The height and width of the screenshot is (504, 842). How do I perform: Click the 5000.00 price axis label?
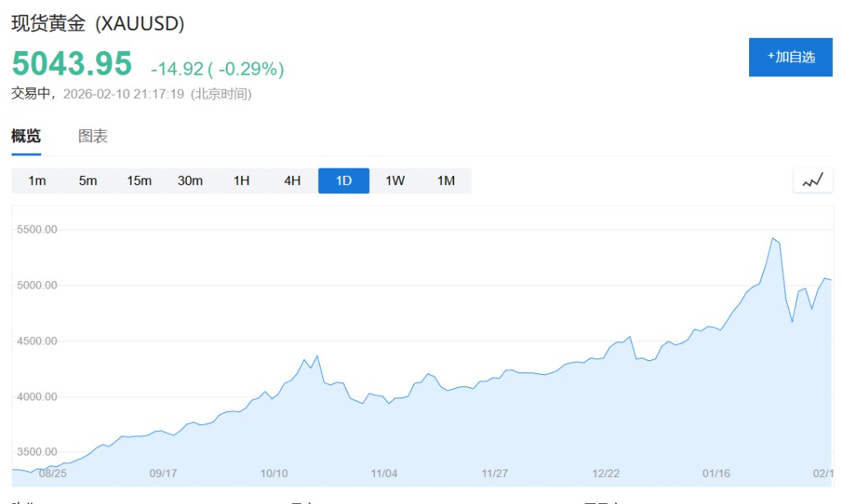point(36,285)
